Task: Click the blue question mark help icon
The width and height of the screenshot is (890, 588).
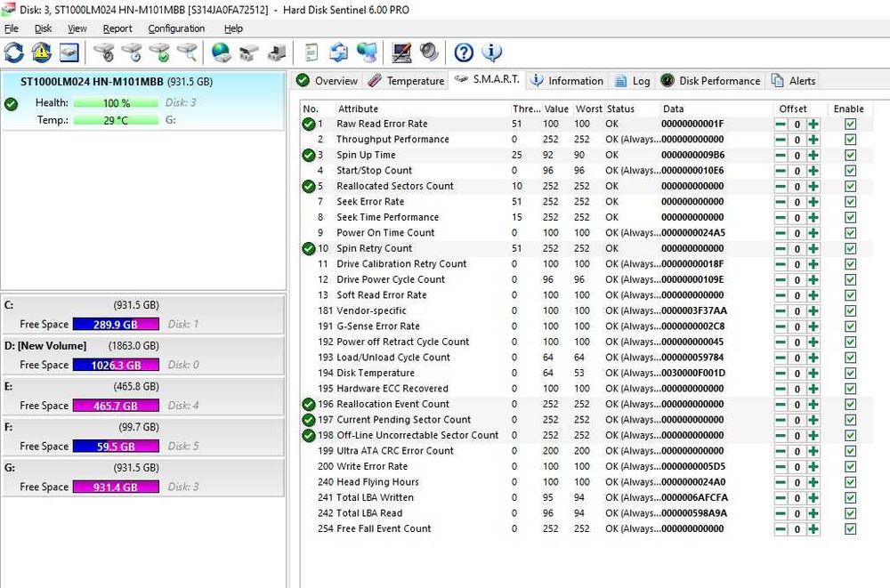Action: (464, 52)
